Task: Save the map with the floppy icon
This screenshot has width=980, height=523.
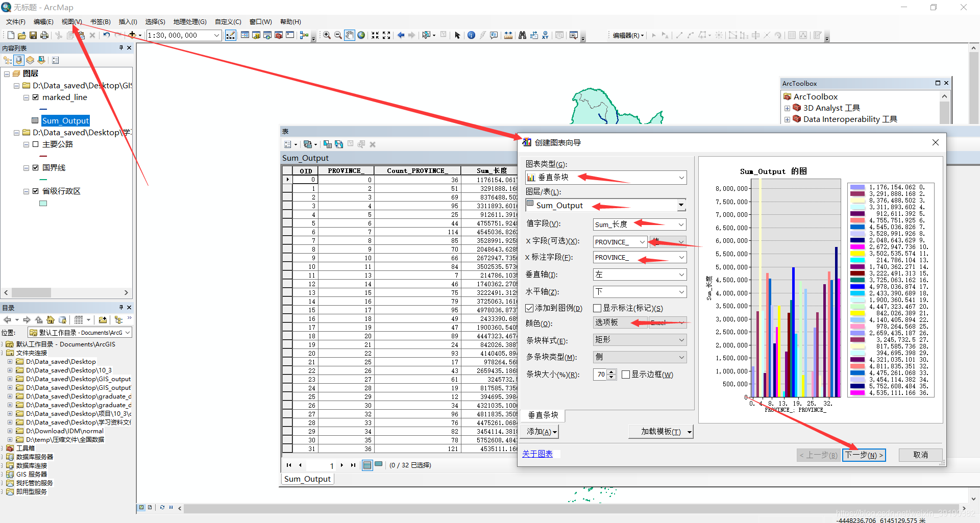Action: coord(33,35)
